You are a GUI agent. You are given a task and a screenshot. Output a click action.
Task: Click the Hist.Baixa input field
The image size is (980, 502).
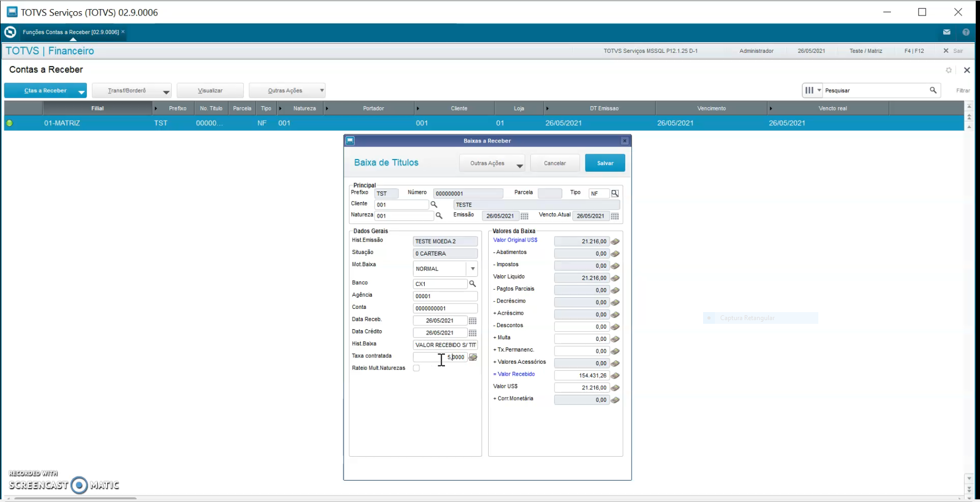point(445,345)
